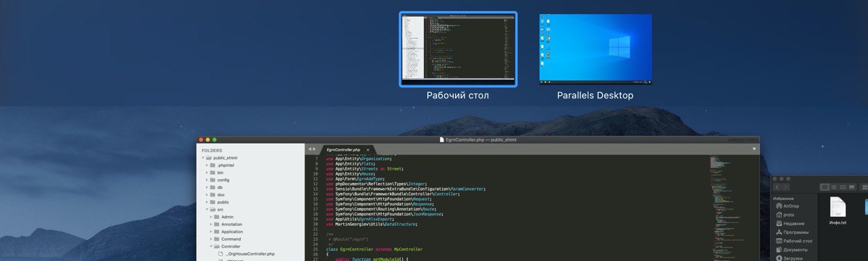Screen dimensions: 868x261
Task: Switch to the Parallels Desktop space thumbnail
Action: click(595, 49)
